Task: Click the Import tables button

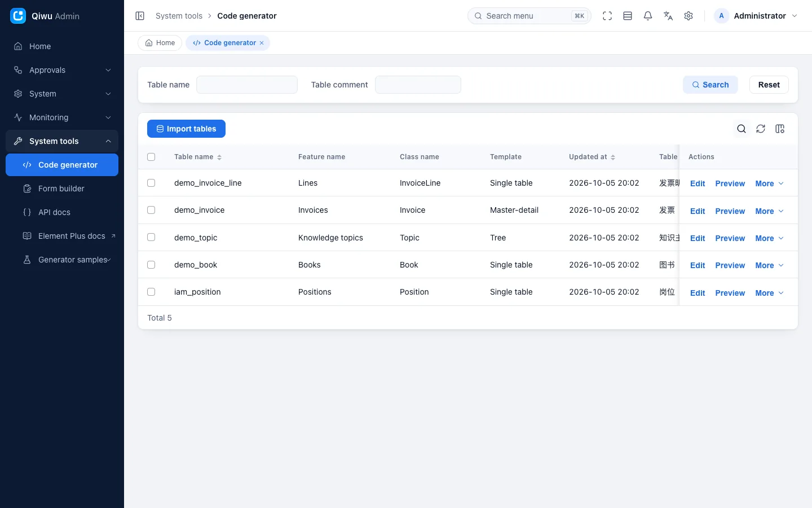Action: [186, 129]
